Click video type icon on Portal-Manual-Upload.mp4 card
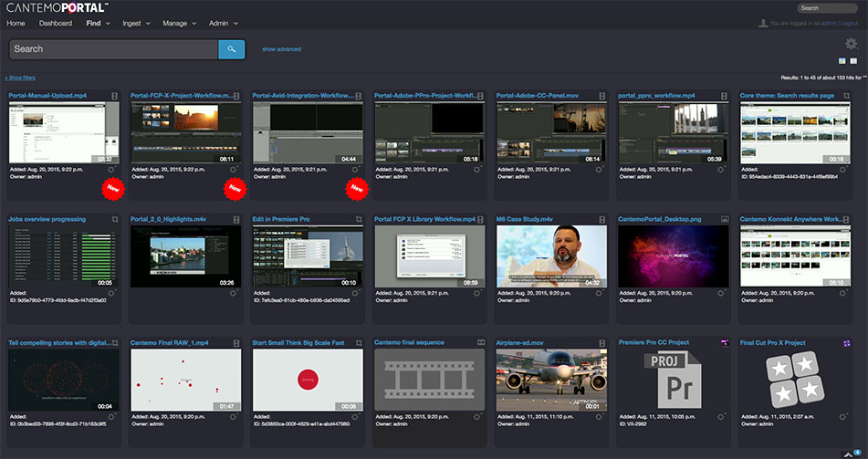Screen dimensions: 868x459 click(x=115, y=96)
